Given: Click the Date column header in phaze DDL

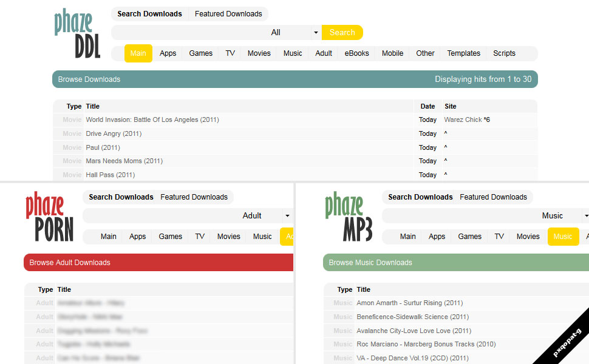Looking at the screenshot, I should [427, 106].
